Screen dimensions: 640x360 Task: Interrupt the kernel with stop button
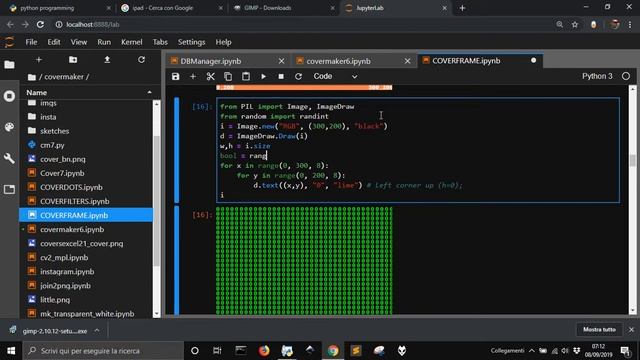point(281,76)
